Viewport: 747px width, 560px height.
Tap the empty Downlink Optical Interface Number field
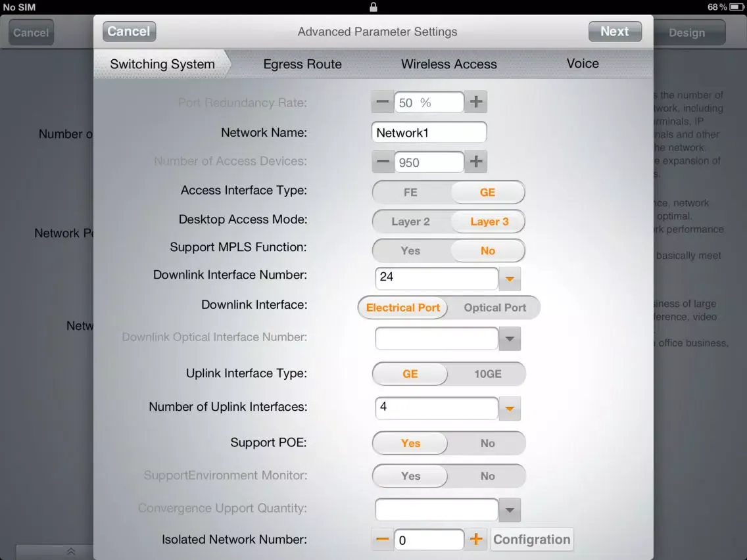pyautogui.click(x=437, y=338)
